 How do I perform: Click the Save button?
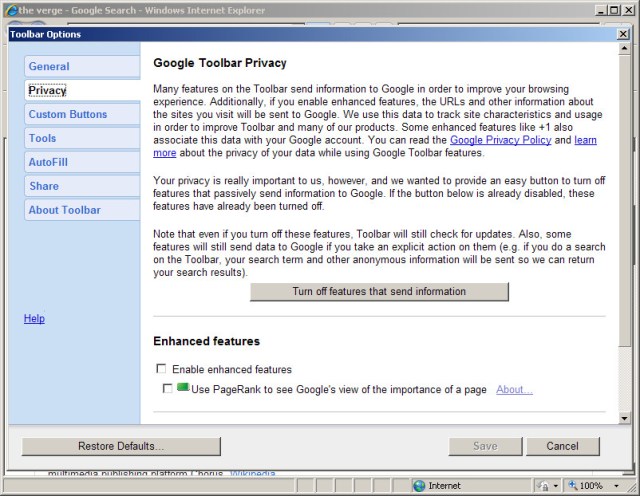click(x=485, y=446)
